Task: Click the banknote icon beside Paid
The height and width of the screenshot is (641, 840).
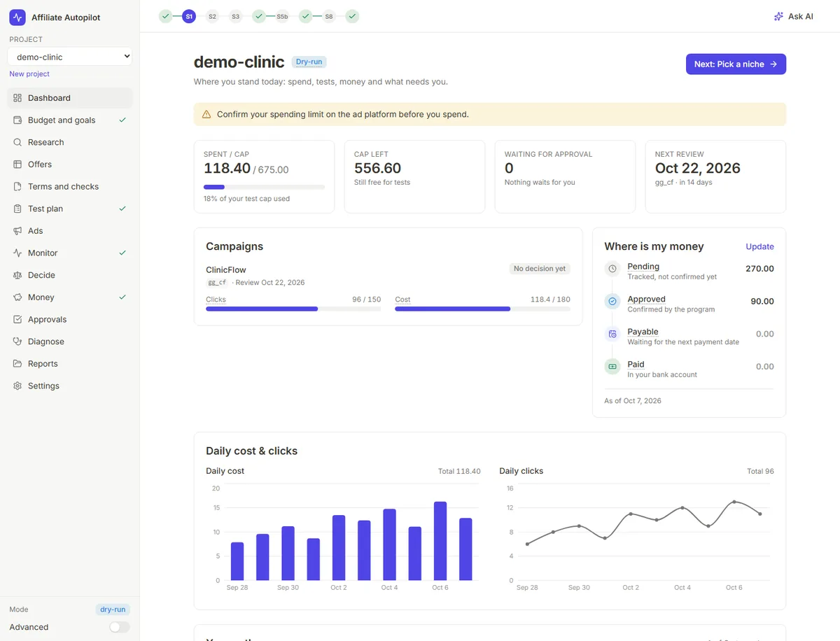Action: pos(612,367)
